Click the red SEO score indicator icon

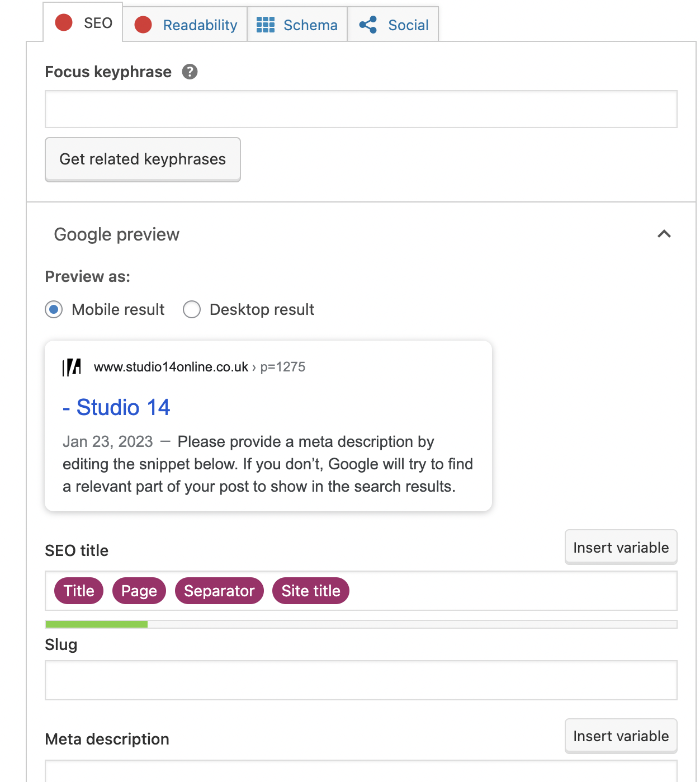click(64, 23)
